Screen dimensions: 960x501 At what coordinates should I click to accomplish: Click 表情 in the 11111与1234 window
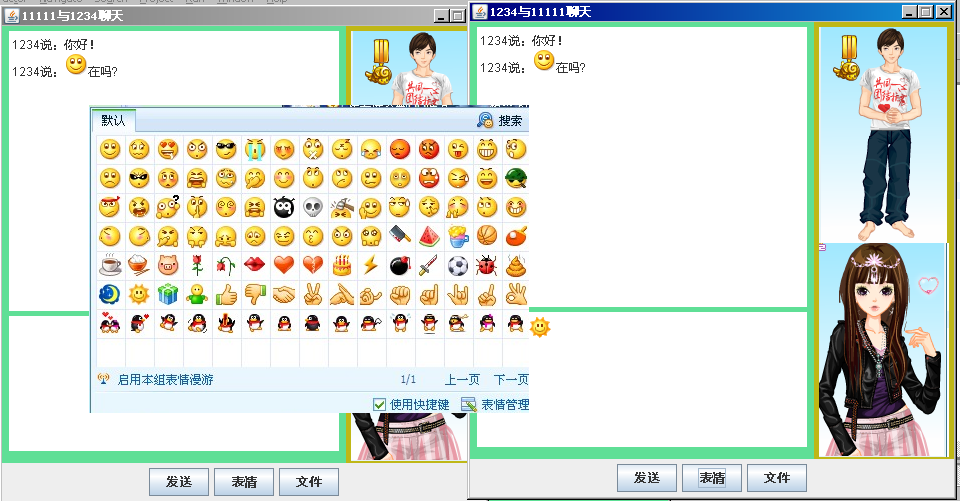coord(244,482)
